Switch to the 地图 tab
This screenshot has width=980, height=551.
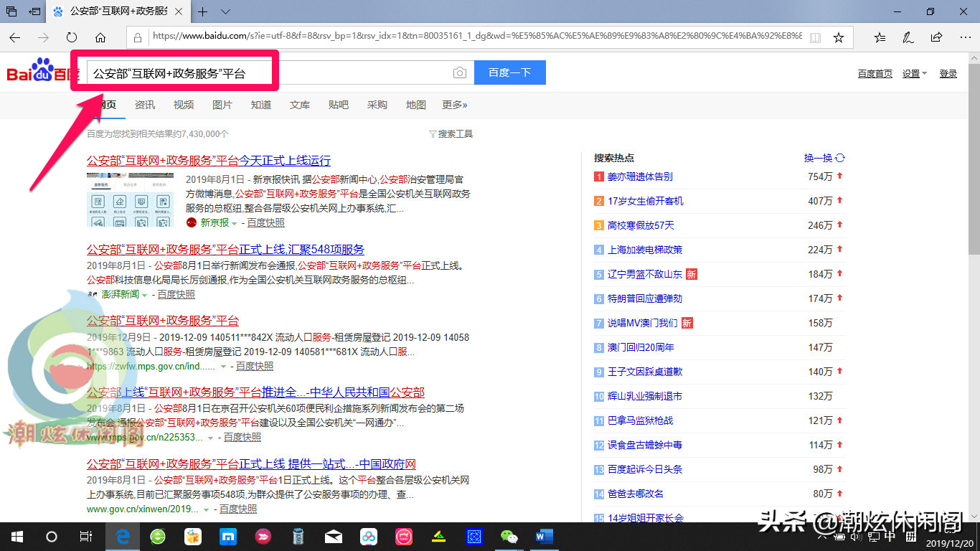[x=416, y=105]
